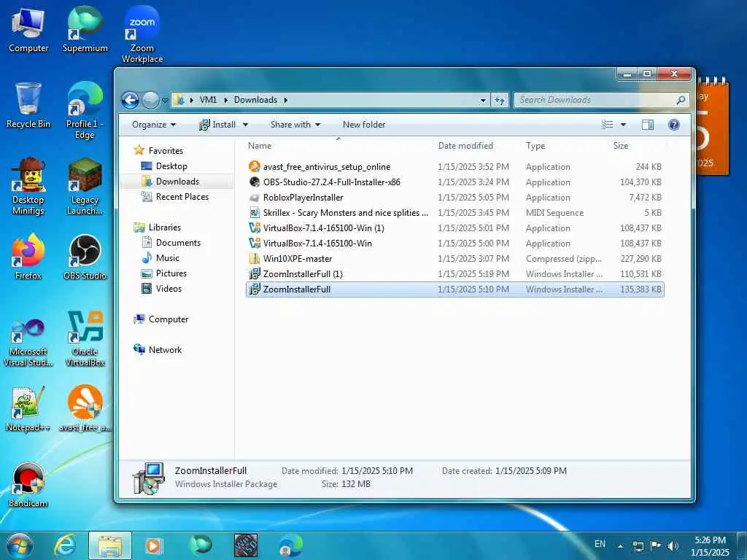Open Pictures library in sidebar
The image size is (747, 560).
(164, 273)
